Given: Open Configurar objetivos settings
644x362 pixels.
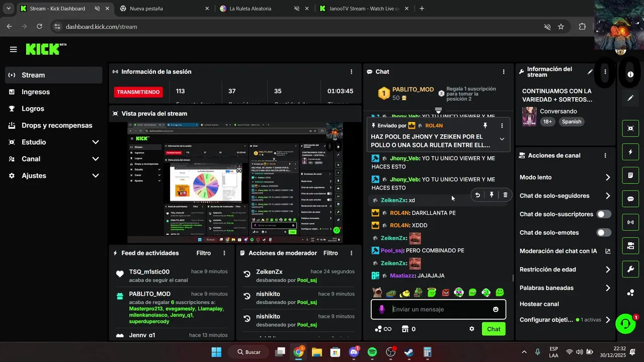Looking at the screenshot, I should coord(565,320).
